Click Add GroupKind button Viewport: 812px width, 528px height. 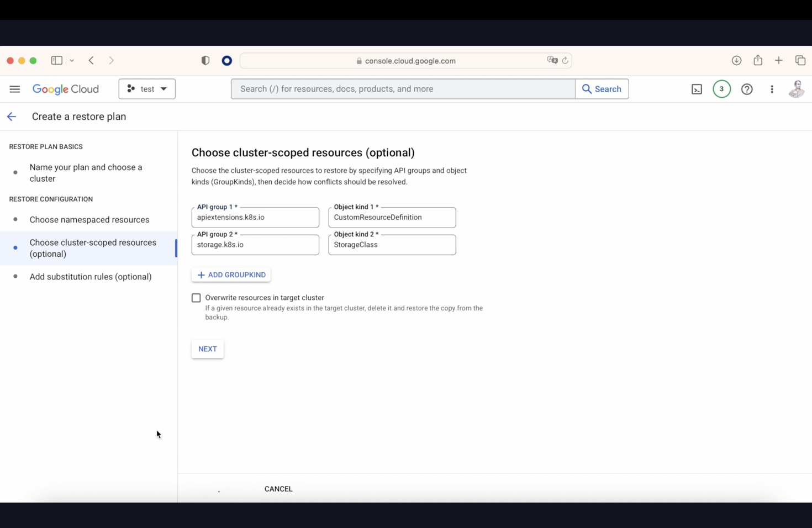pyautogui.click(x=231, y=274)
